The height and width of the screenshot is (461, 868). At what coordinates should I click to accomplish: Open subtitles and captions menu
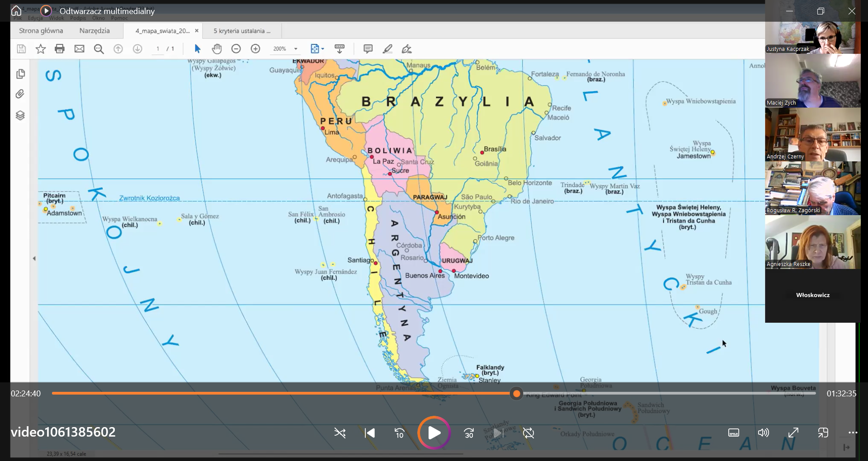click(734, 433)
